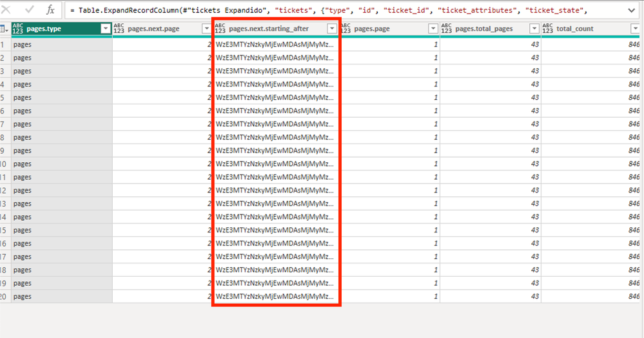
Task: Open filter dropdown for pages.next.page column
Action: 206,29
